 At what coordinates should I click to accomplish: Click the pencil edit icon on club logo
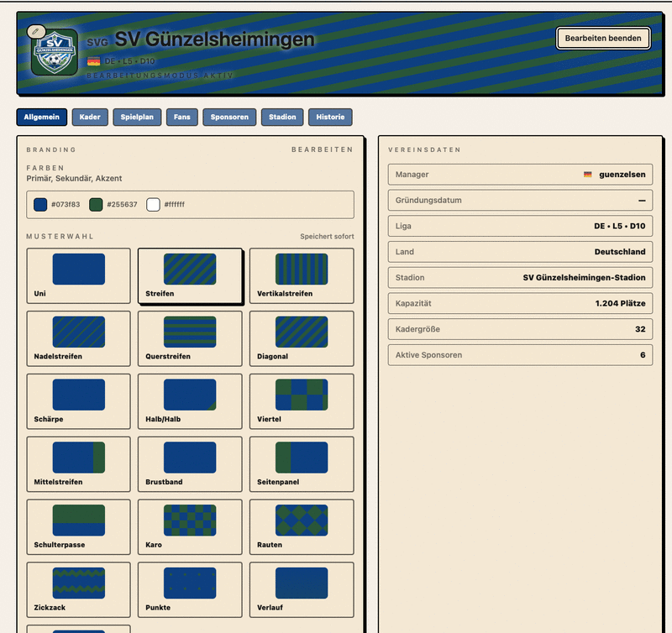(x=34, y=31)
